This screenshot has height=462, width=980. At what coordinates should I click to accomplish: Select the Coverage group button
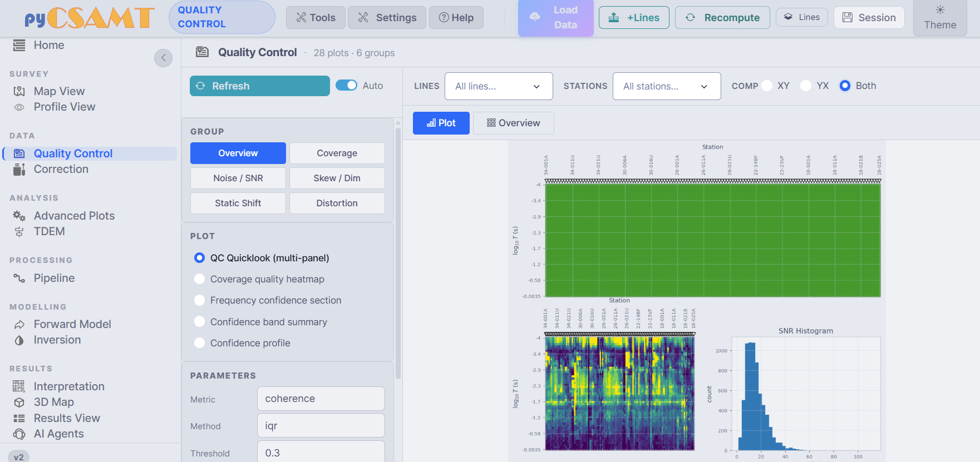[x=337, y=153]
